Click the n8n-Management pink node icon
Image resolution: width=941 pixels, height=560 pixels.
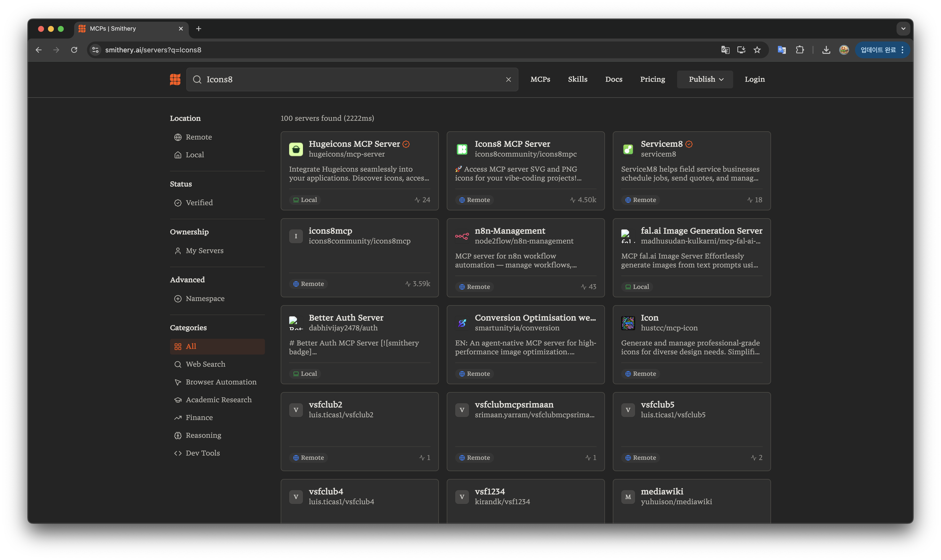462,236
